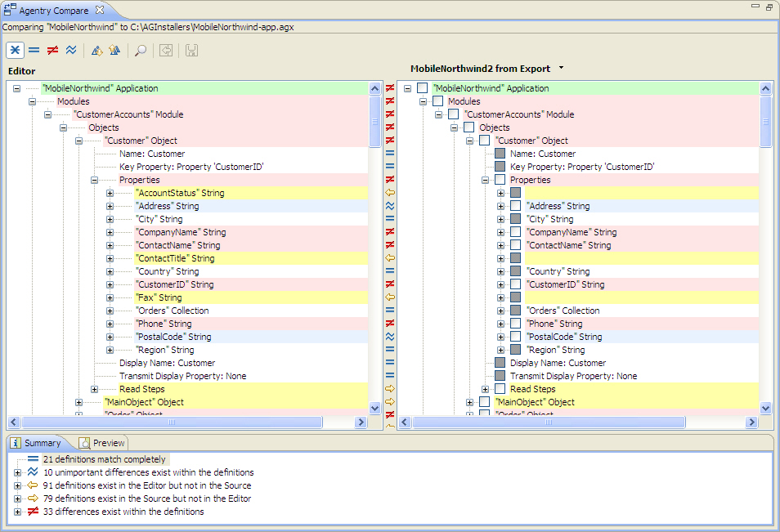Expand the Read Steps node in Editor
The image size is (780, 532).
[x=95, y=389]
